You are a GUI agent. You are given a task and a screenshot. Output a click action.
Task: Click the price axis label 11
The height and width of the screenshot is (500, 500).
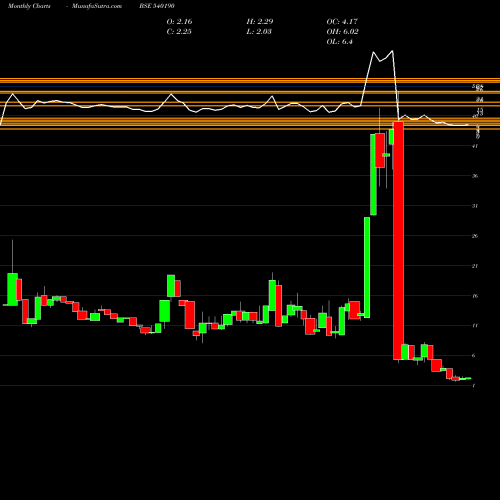[475, 326]
